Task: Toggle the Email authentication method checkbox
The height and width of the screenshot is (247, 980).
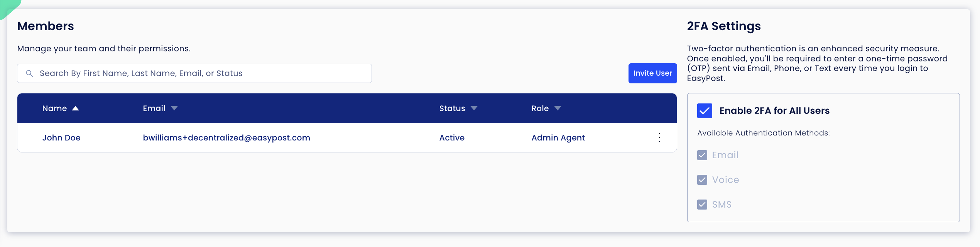Action: (x=702, y=155)
